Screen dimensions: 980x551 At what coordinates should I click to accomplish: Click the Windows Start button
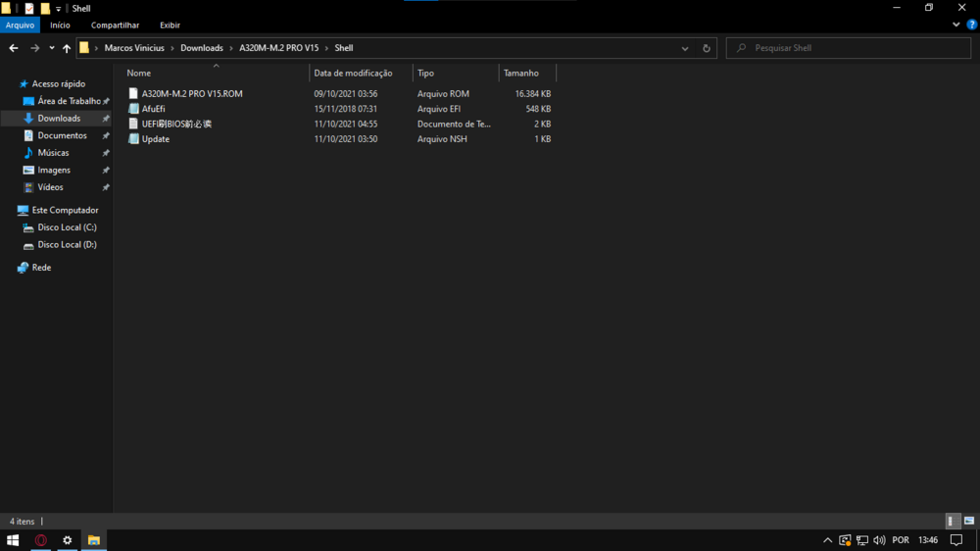[x=14, y=540]
